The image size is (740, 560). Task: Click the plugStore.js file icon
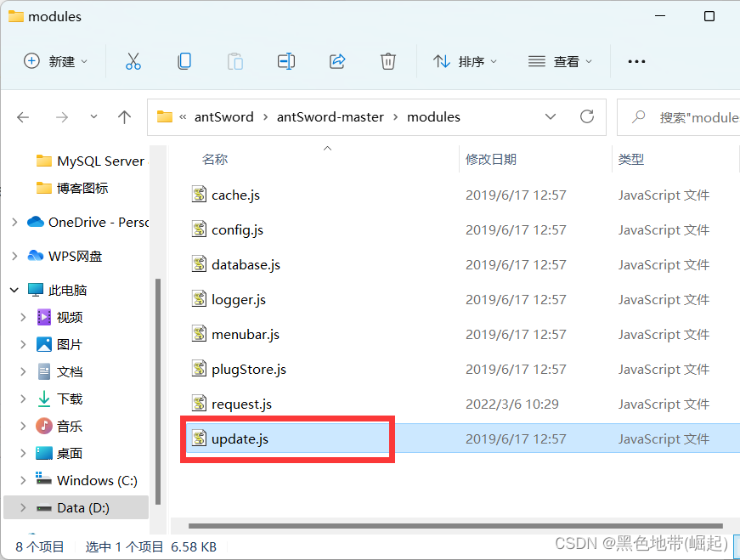pos(199,370)
